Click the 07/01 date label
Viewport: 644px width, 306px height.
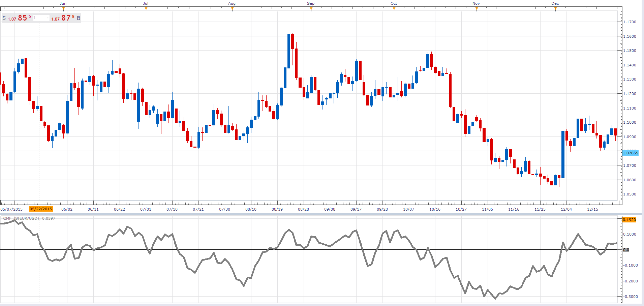tap(146, 209)
